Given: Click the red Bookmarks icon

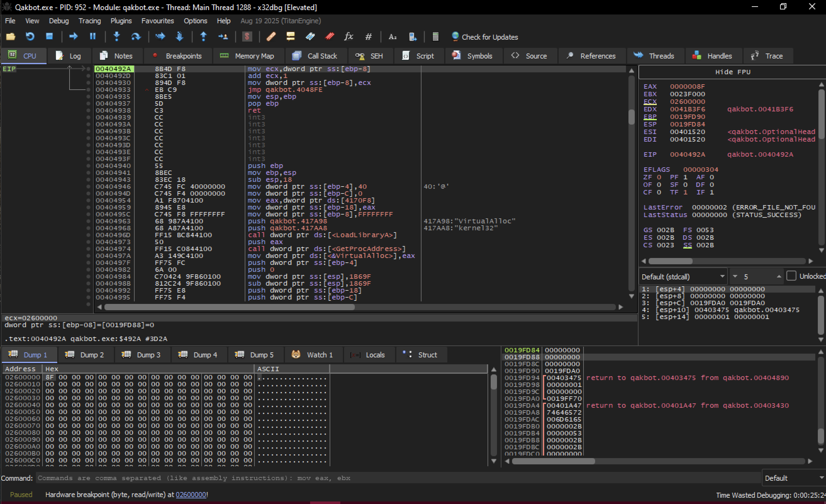Looking at the screenshot, I should click(330, 36).
